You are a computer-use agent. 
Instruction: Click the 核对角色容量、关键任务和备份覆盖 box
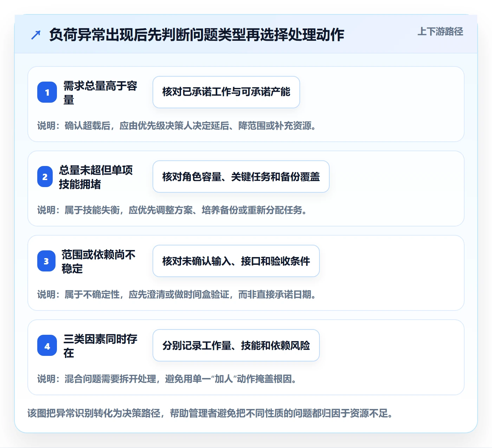coord(241,177)
